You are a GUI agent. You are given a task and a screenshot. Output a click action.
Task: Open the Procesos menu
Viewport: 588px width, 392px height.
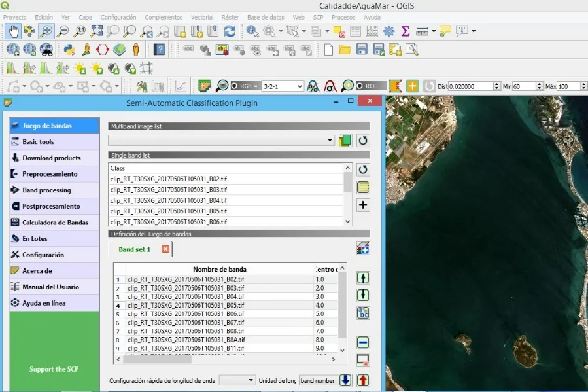tap(343, 17)
